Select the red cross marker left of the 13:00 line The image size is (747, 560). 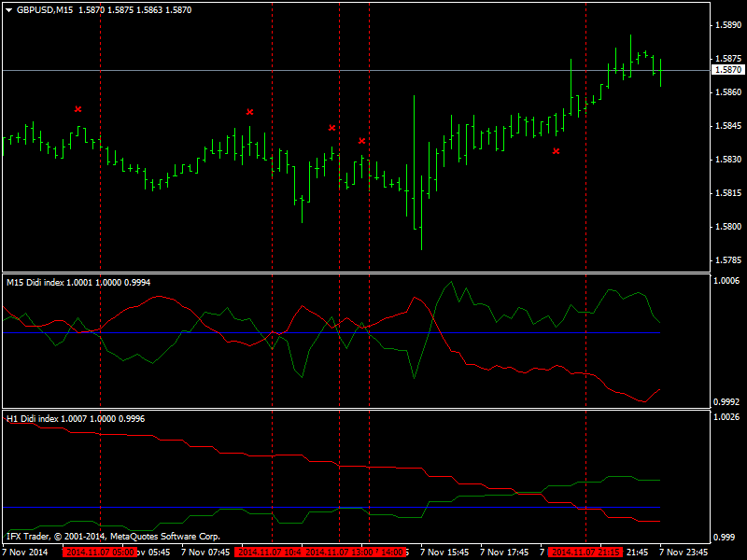pos(332,128)
